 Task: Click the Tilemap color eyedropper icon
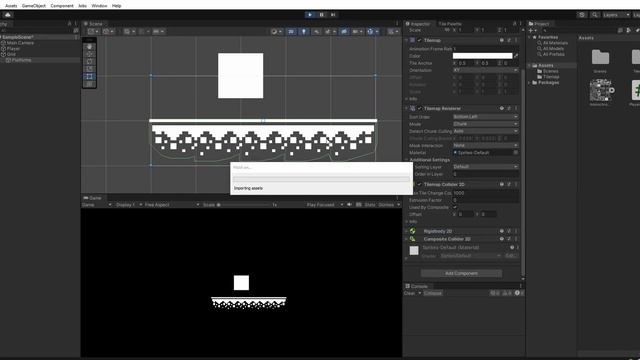[516, 56]
